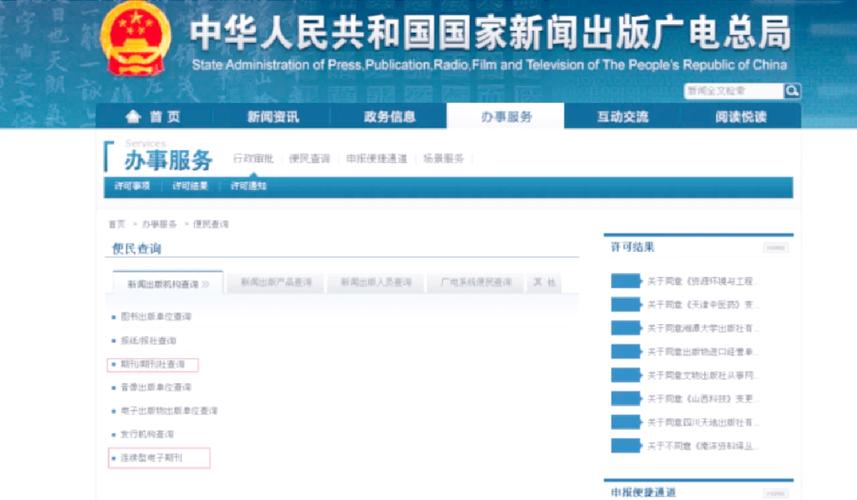
Task: Open the 发行机构查询 link
Action: (147, 434)
